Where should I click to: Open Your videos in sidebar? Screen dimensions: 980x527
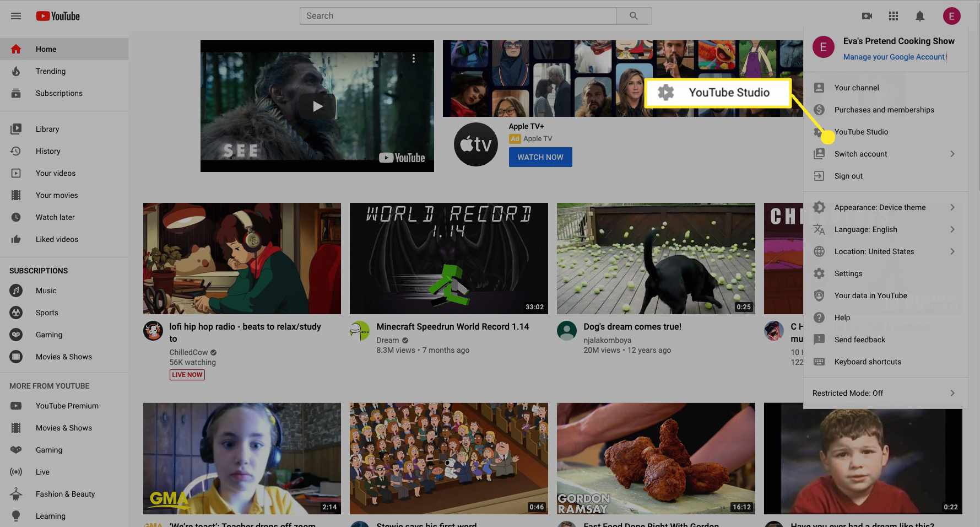click(64, 173)
